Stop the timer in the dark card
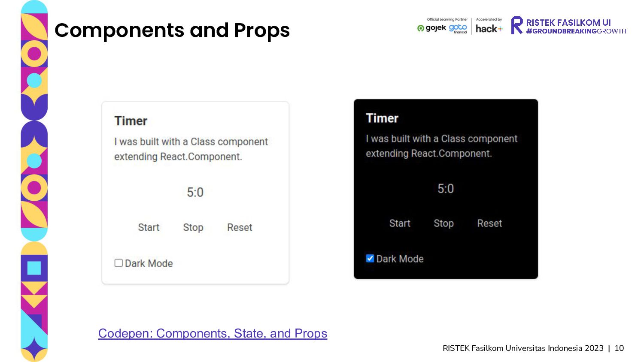 click(444, 223)
